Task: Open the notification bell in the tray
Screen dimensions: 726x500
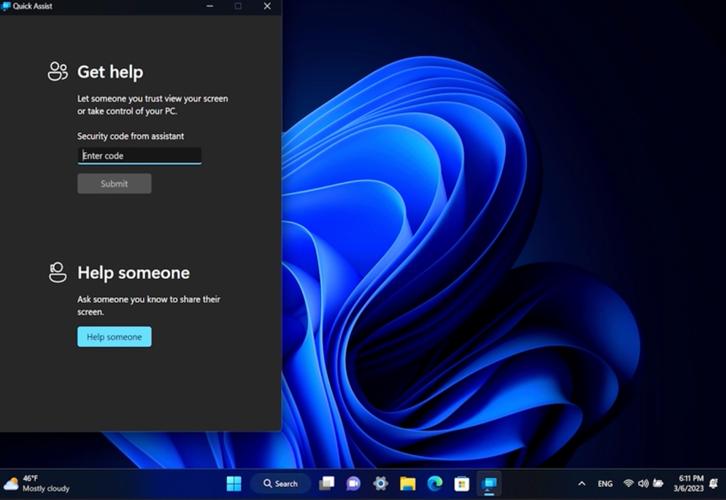Action: click(x=713, y=483)
